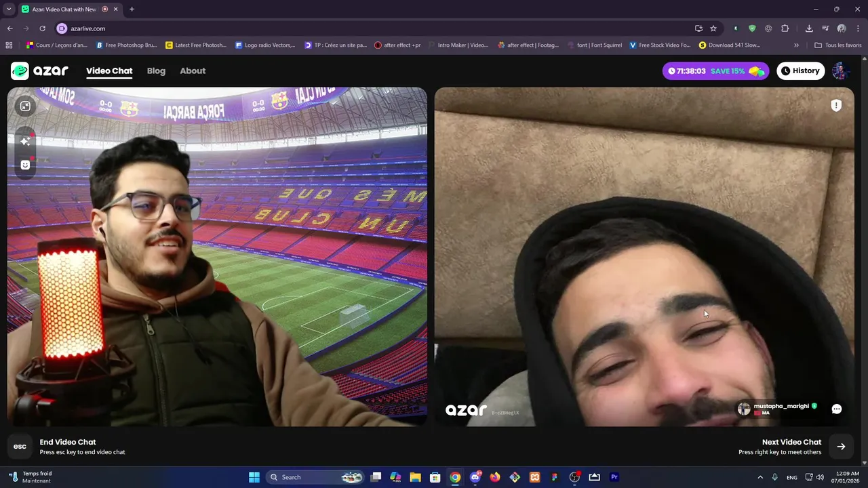The width and height of the screenshot is (868, 488).
Task: Open Firefox from the taskbar
Action: pos(495,477)
